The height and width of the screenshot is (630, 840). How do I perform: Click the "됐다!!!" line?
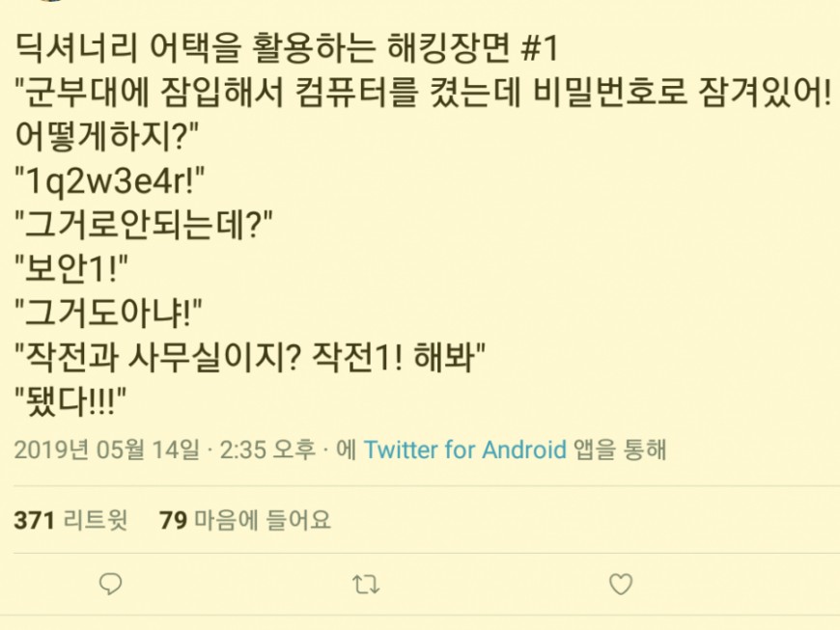[70, 401]
